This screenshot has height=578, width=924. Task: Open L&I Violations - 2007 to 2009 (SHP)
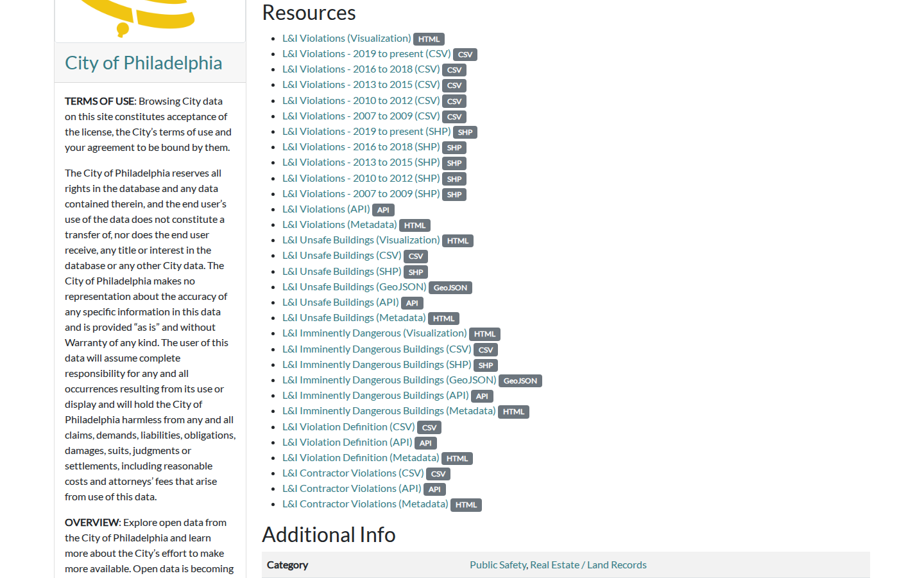tap(361, 194)
